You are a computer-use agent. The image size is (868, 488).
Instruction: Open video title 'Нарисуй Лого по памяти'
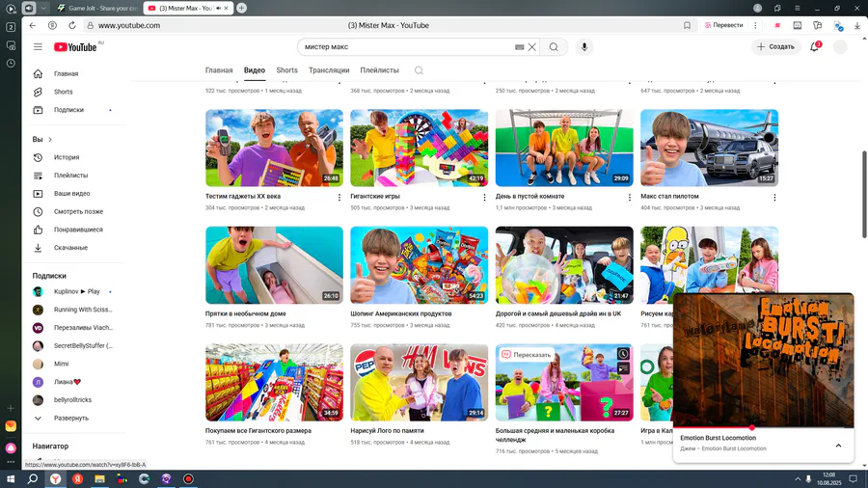(387, 430)
